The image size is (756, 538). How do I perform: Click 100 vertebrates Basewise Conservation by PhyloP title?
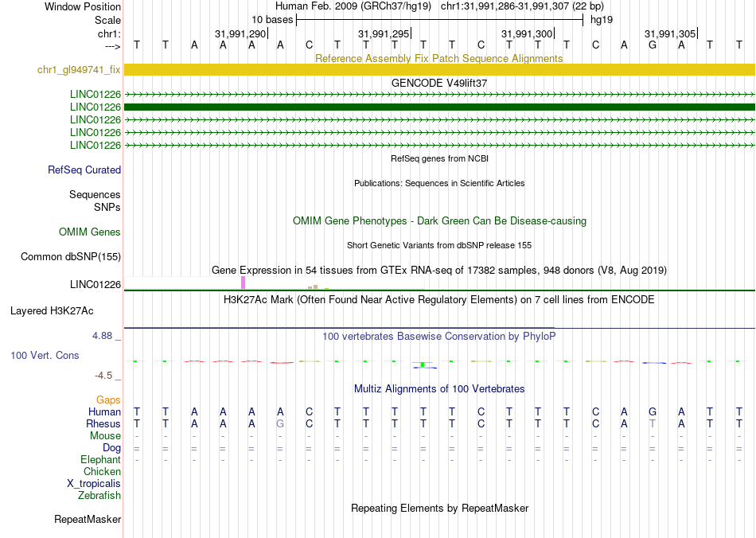(x=438, y=336)
